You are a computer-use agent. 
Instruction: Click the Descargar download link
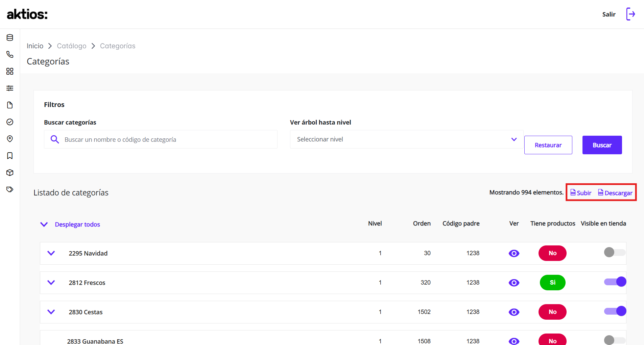tap(615, 193)
